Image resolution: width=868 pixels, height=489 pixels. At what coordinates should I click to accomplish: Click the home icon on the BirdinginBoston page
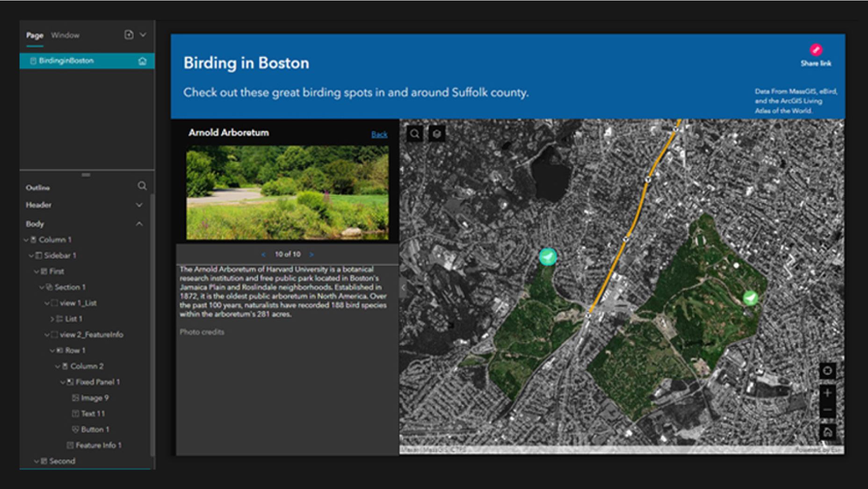coord(143,61)
